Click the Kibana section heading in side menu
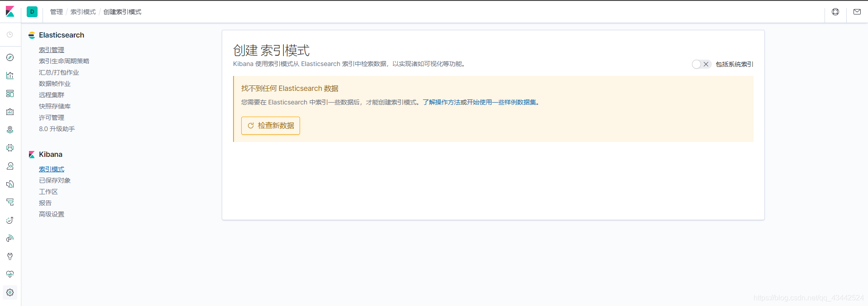 click(51, 154)
